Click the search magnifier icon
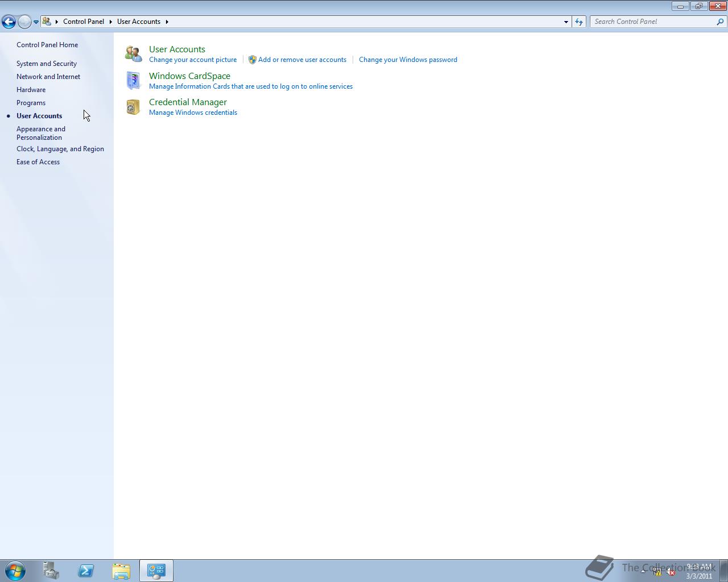This screenshot has width=728, height=582. 721,22
